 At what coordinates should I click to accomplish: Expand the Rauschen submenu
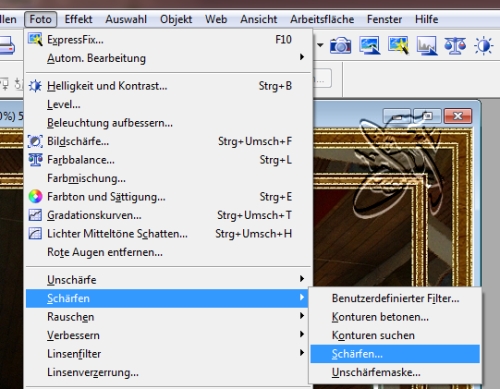click(x=168, y=317)
